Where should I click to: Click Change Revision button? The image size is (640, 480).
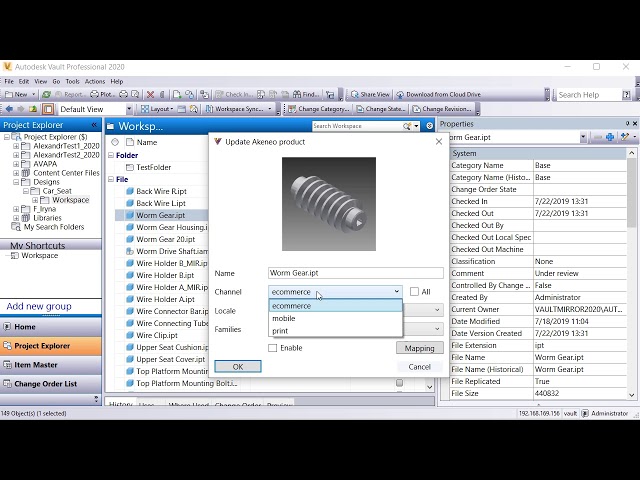(442, 109)
